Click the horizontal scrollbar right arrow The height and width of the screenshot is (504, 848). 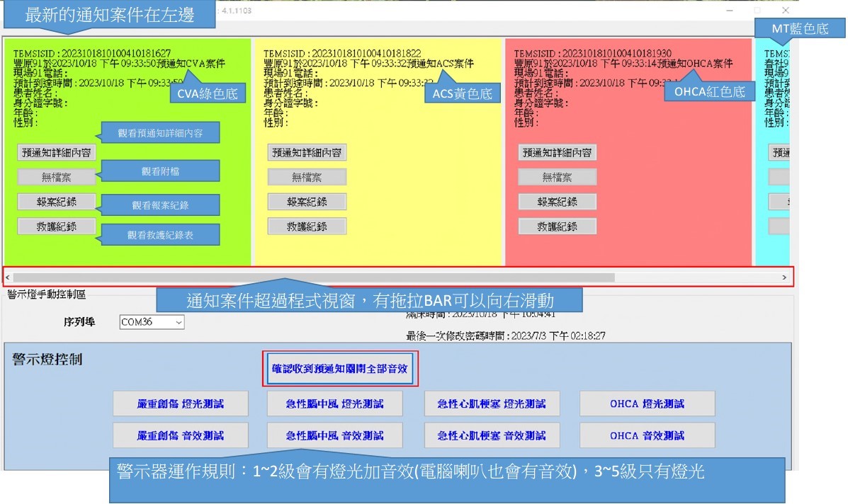tap(784, 277)
